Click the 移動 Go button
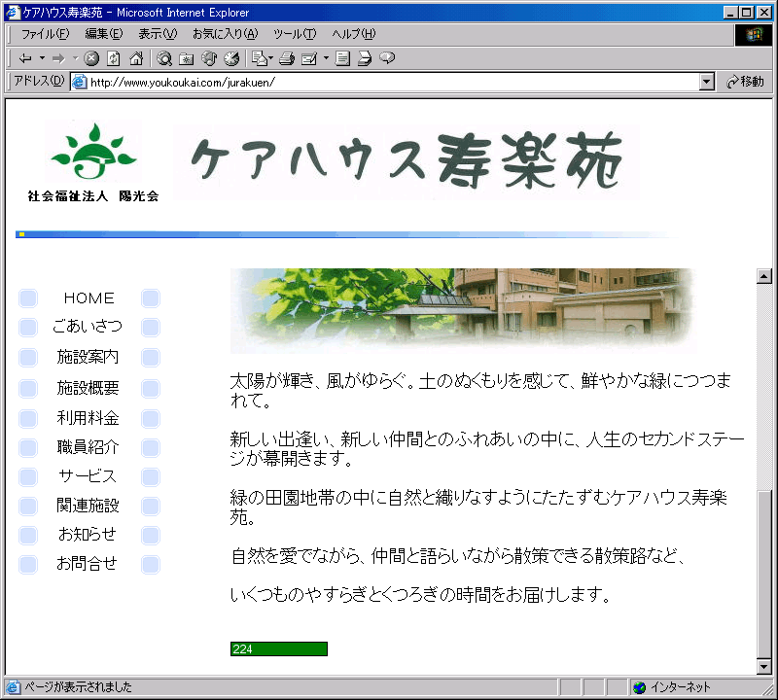This screenshot has width=778, height=700. pos(744,82)
